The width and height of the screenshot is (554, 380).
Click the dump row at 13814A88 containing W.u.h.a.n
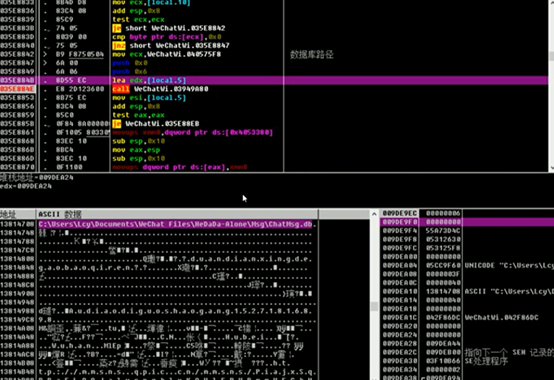tap(158, 346)
